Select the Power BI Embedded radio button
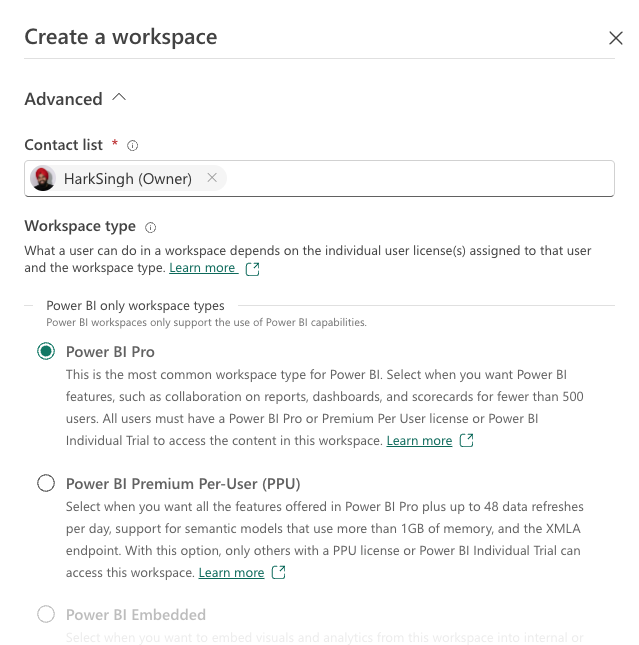 click(46, 614)
